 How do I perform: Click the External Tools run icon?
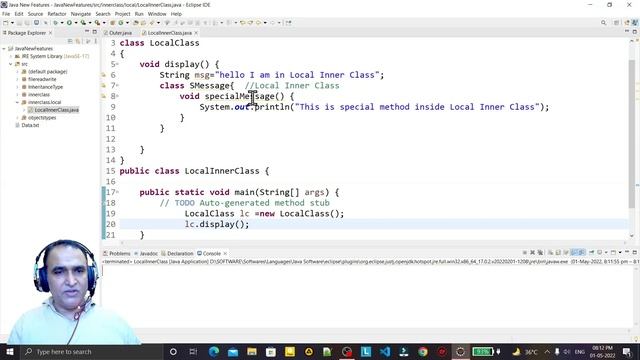coord(97,23)
